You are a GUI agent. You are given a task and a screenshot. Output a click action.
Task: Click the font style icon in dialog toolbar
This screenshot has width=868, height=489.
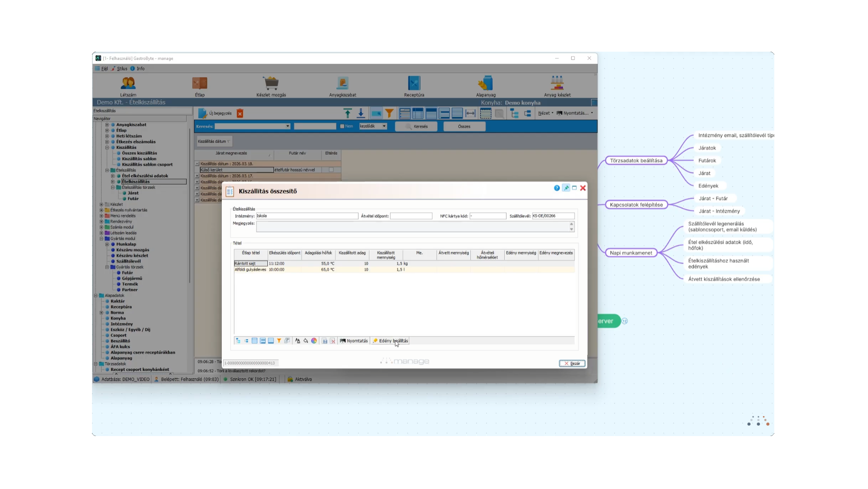click(x=298, y=341)
